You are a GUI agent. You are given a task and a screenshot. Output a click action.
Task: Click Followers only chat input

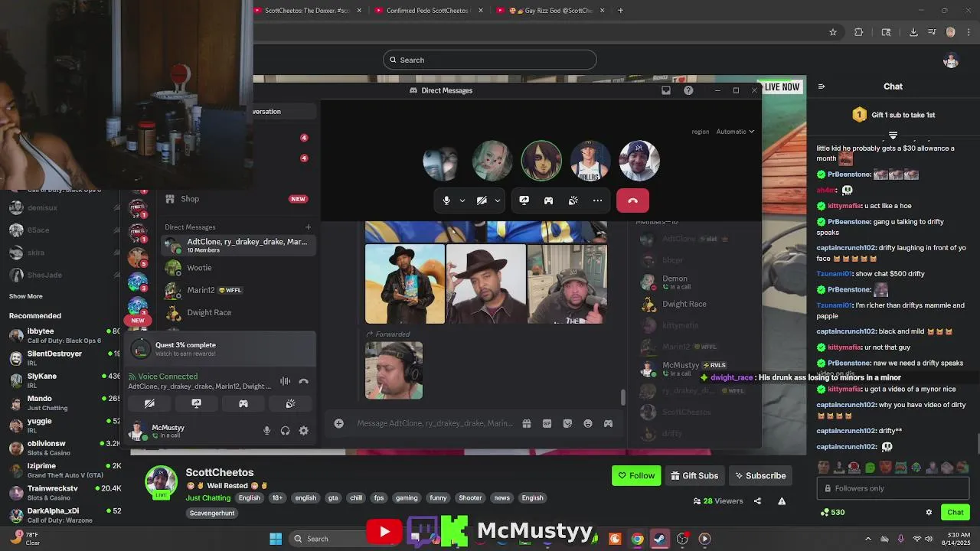click(x=893, y=488)
